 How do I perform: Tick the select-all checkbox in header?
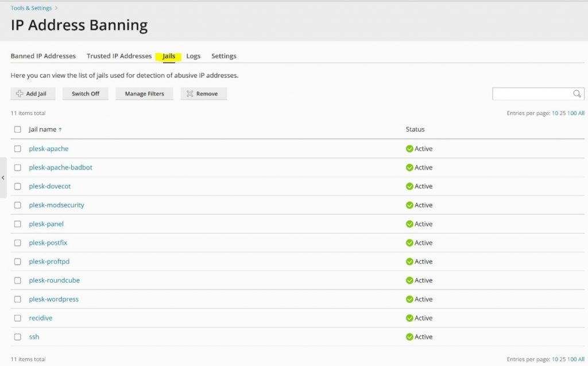tap(18, 129)
